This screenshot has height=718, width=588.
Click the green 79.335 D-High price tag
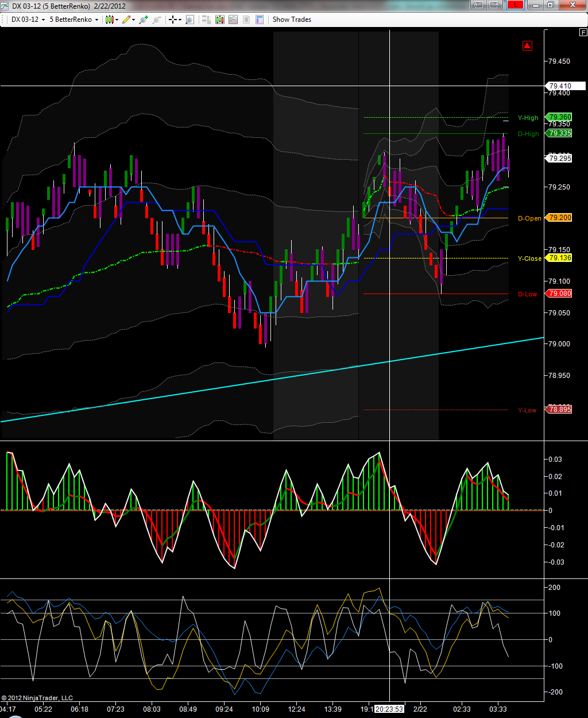(x=559, y=133)
